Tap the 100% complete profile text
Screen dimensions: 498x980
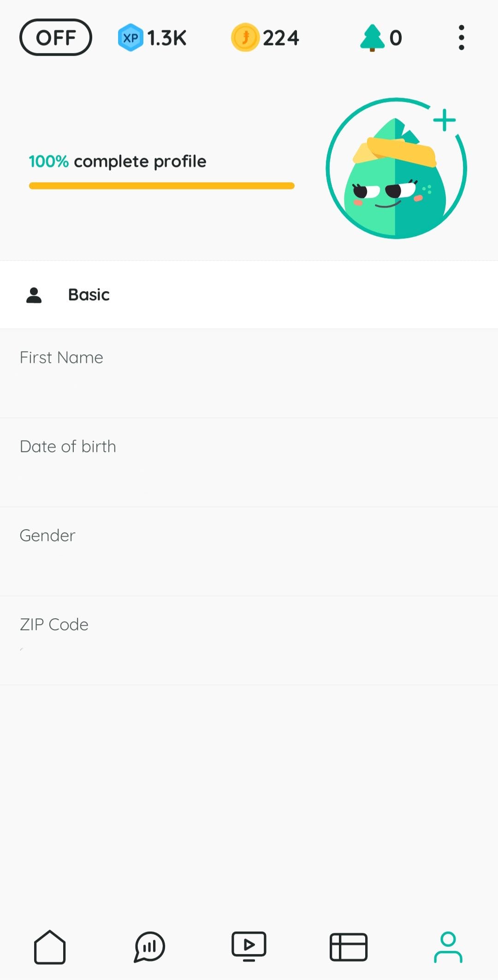[118, 161]
